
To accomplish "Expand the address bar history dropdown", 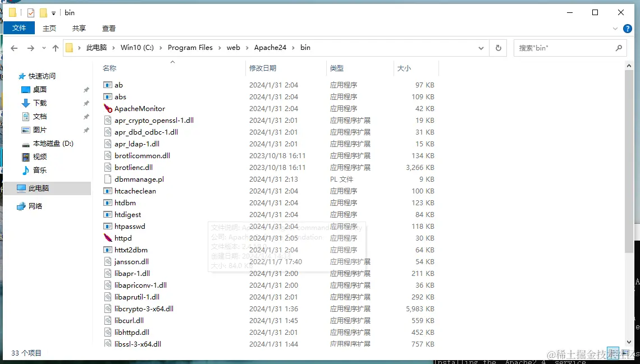I will 481,48.
